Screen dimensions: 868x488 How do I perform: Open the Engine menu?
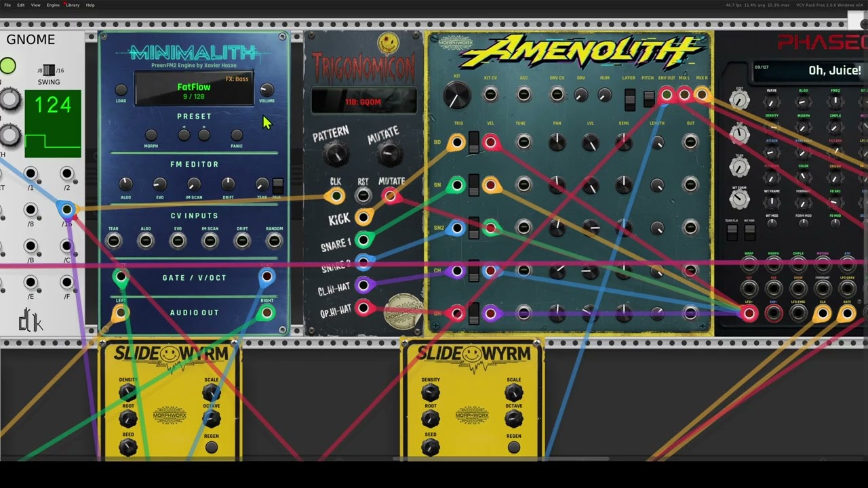pyautogui.click(x=53, y=5)
